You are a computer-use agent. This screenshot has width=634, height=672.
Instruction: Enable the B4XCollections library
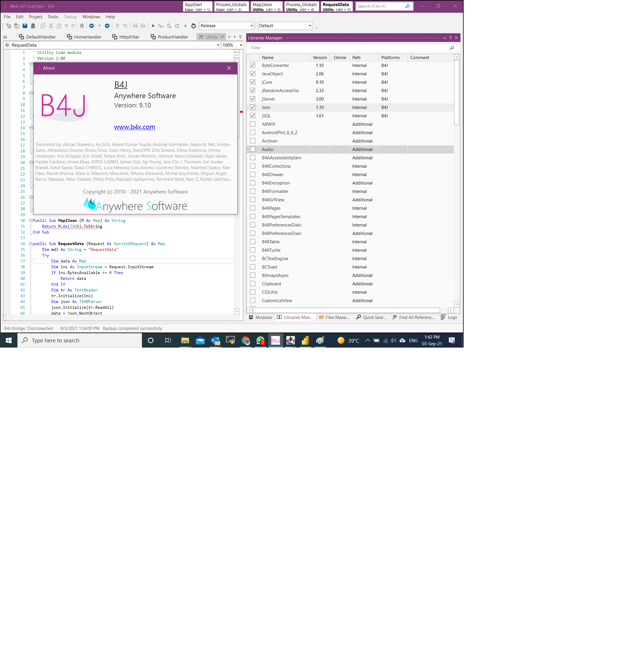pos(253,166)
